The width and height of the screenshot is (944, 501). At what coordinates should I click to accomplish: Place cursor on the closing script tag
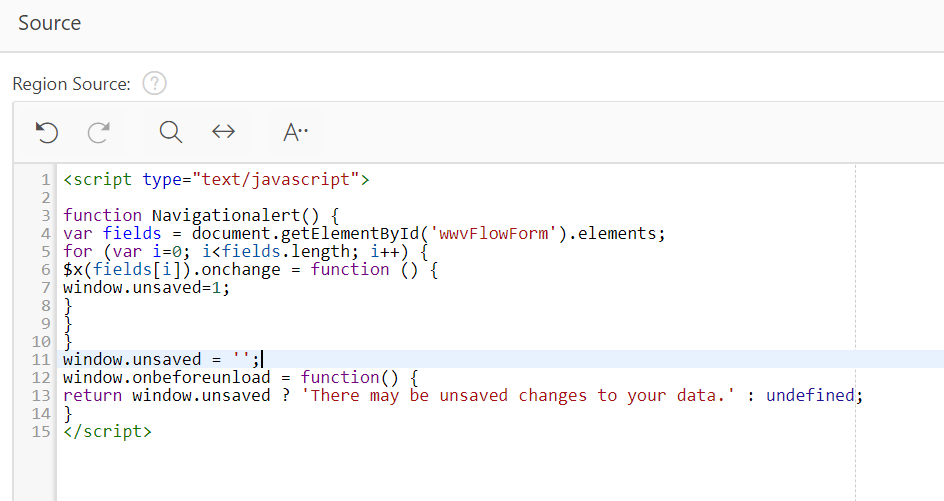[x=107, y=432]
